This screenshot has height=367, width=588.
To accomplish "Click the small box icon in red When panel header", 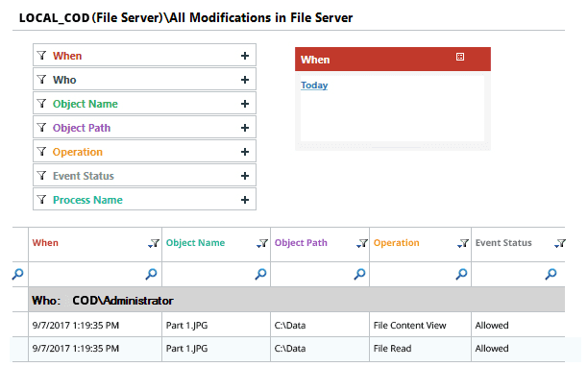I will (460, 57).
